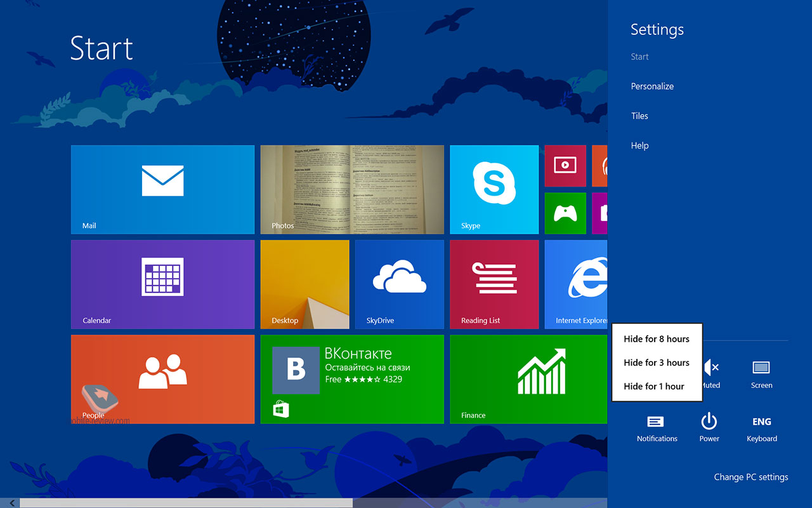Open the Photos tile
The height and width of the screenshot is (508, 812).
[352, 189]
